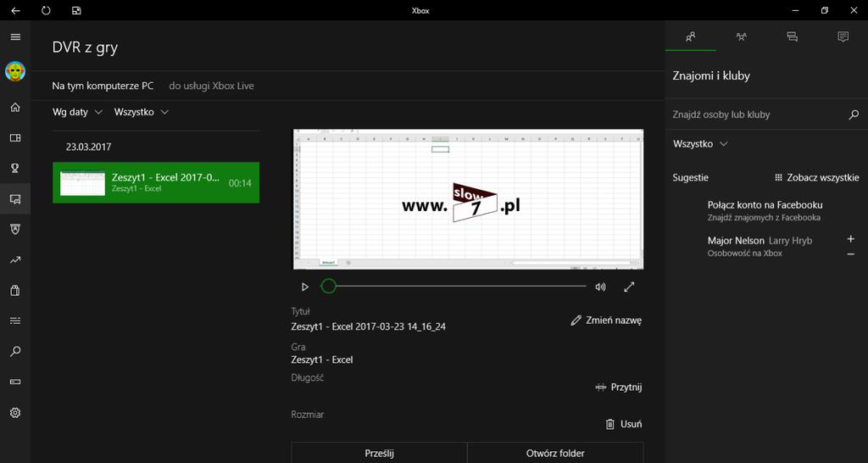Open My games icon in sidebar

pos(15,138)
